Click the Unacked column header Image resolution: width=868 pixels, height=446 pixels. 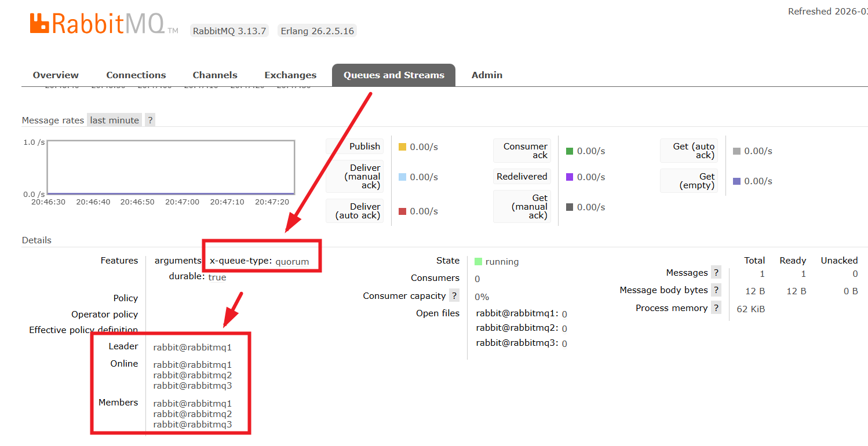839,261
